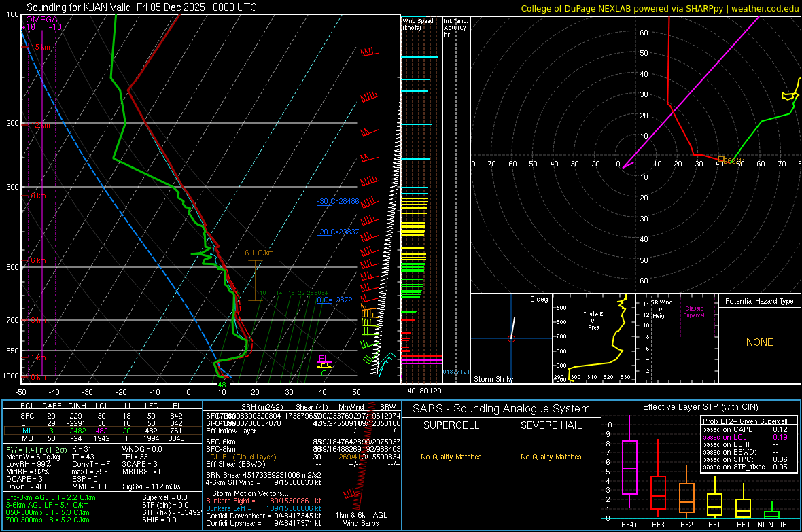Image resolution: width=802 pixels, height=532 pixels.
Task: Select the NONE hazard type value
Action: pos(759,342)
